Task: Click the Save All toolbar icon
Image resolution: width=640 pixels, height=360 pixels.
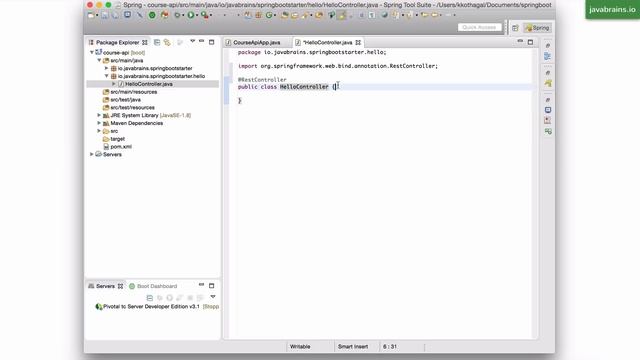Action: click(x=115, y=15)
